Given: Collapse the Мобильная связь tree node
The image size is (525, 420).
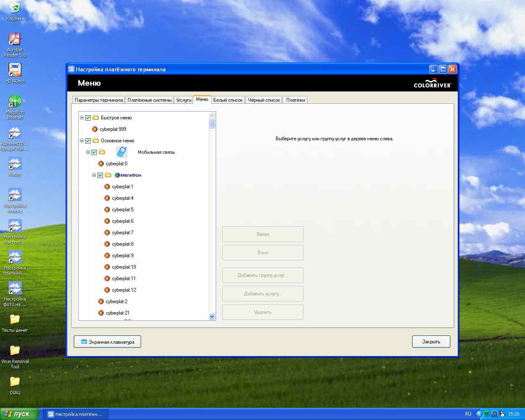Looking at the screenshot, I should [88, 152].
